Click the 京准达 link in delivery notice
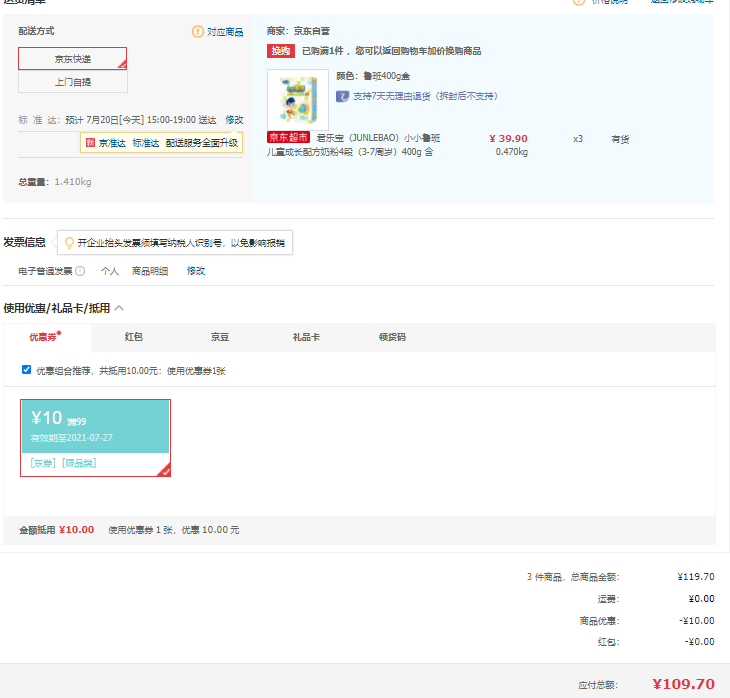 pos(112,143)
